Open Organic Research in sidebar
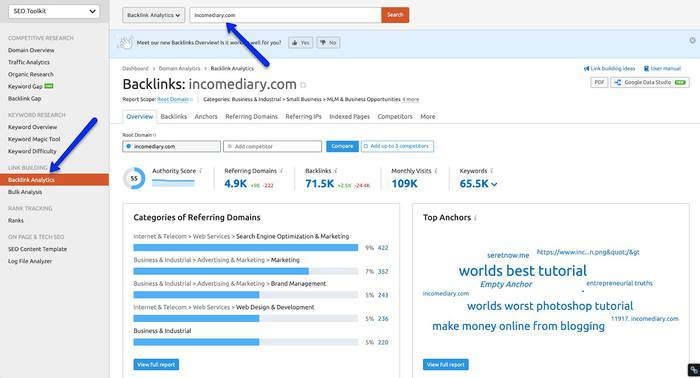The width and height of the screenshot is (700, 378). (31, 75)
